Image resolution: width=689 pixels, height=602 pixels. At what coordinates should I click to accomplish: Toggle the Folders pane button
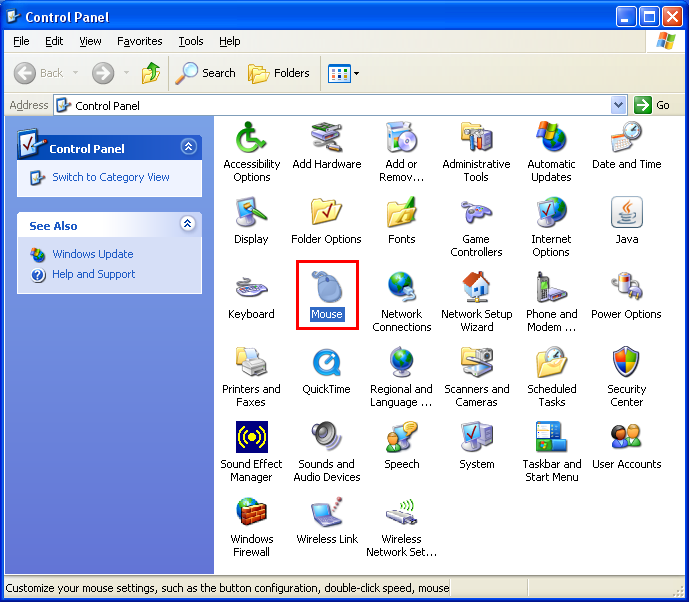pos(279,73)
